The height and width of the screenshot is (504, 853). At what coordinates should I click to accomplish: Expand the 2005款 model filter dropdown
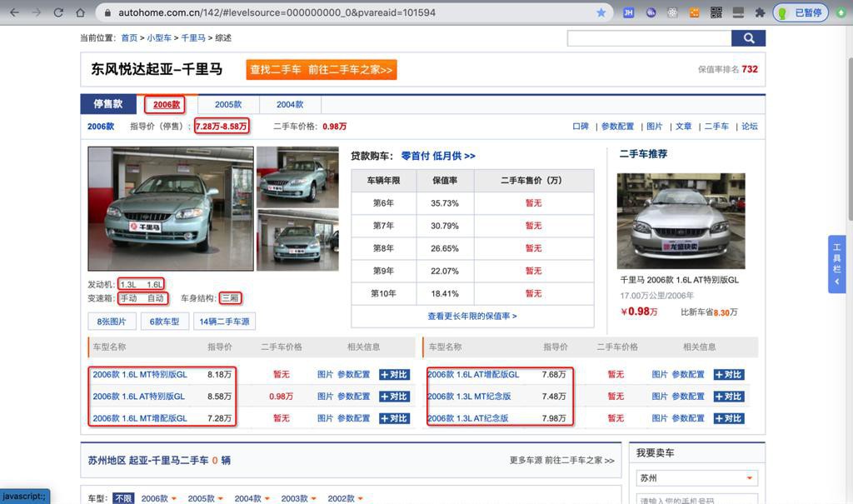[206, 498]
